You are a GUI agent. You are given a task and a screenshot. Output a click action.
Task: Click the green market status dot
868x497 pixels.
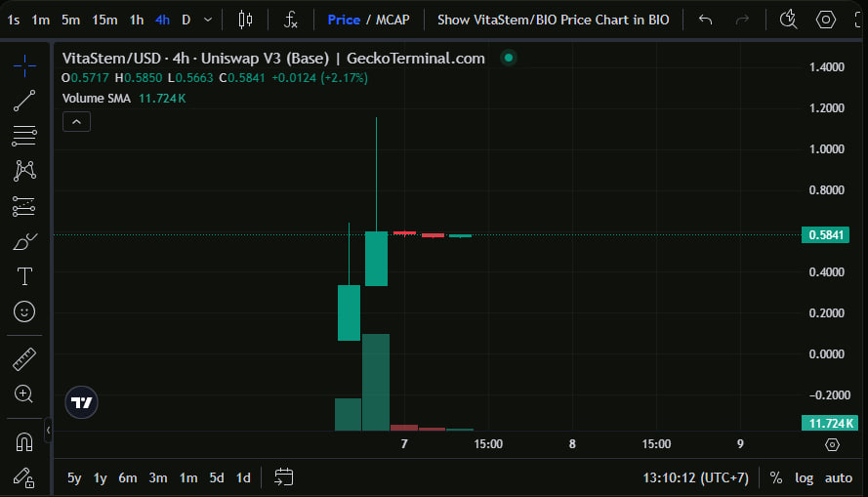(x=508, y=58)
